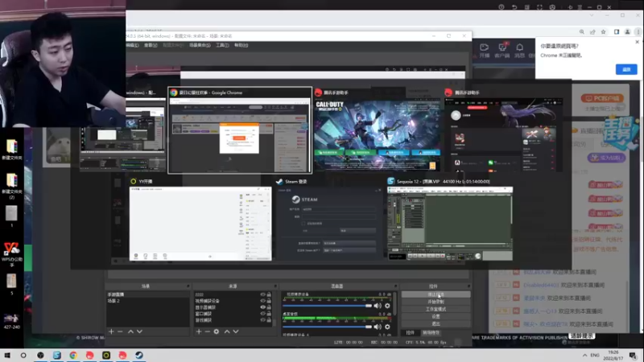644x362 pixels.
Task: Switch to the Sequoia 12 window thumbnail
Action: (450, 220)
